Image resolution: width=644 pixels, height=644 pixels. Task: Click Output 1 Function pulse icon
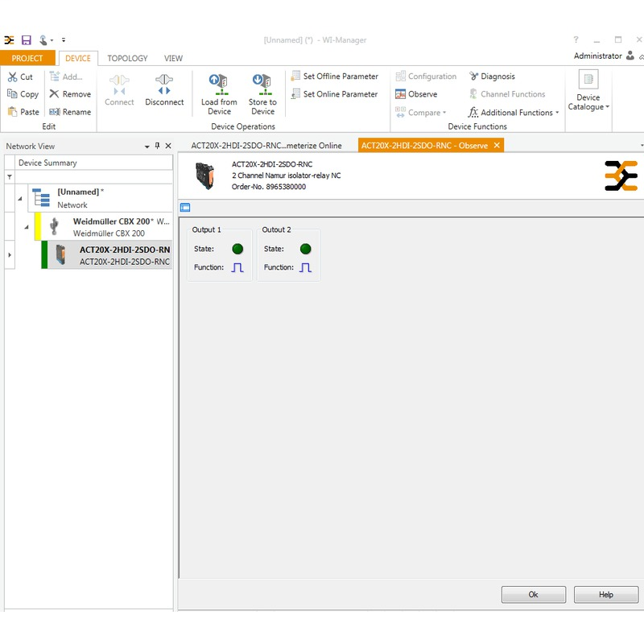pos(237,267)
